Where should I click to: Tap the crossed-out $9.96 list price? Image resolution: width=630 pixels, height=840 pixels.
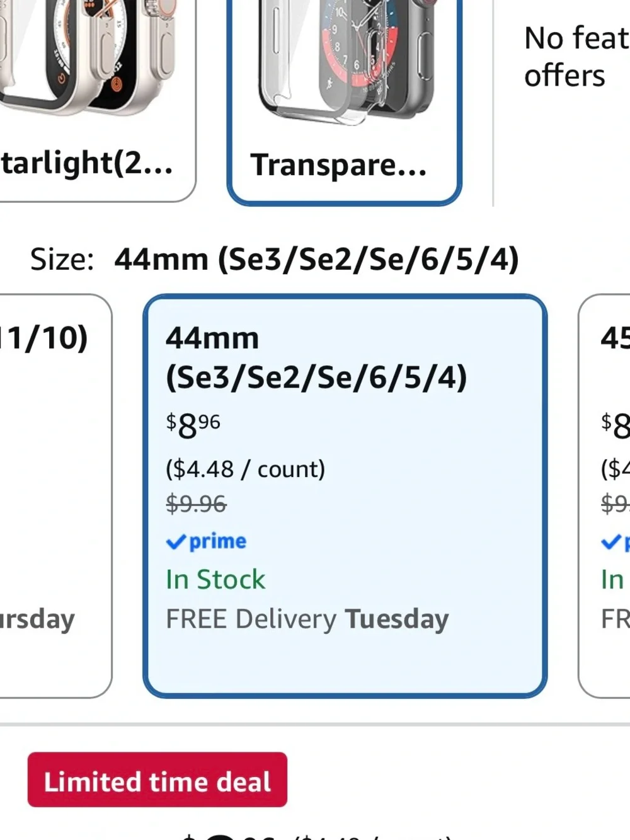[196, 503]
